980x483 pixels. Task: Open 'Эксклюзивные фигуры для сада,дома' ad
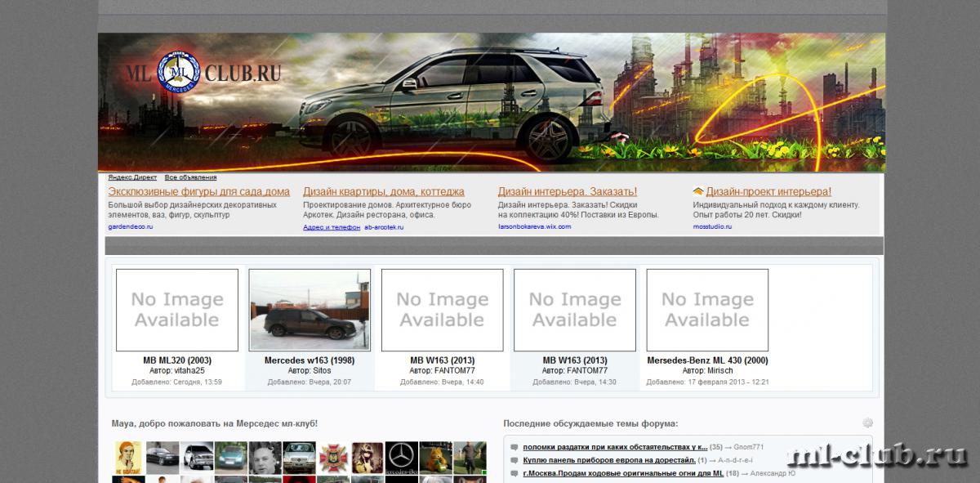(x=198, y=192)
